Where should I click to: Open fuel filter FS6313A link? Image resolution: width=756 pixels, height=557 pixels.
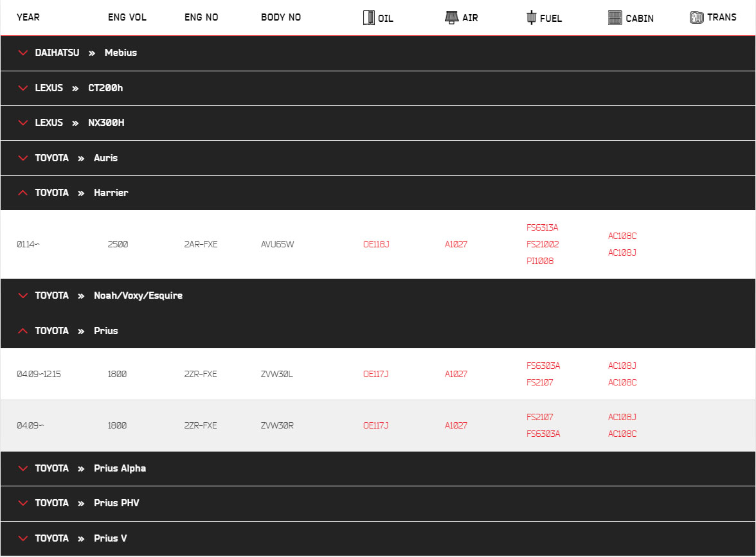543,227
